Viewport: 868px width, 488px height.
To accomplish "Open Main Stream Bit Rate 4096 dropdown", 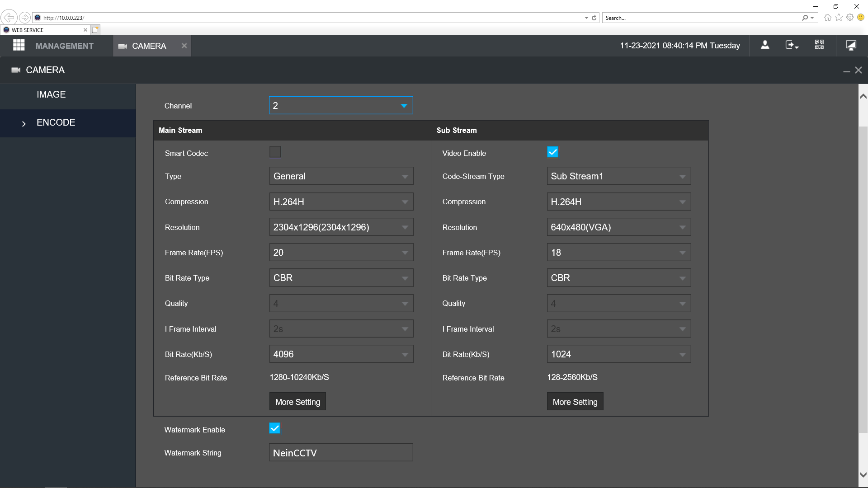I will pyautogui.click(x=341, y=354).
